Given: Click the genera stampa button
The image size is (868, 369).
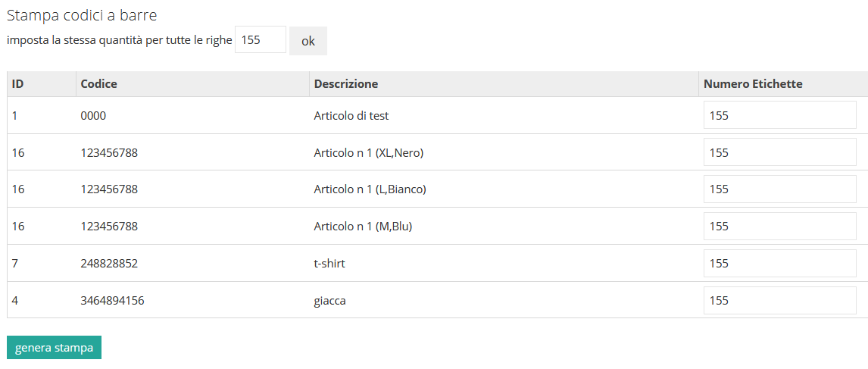Looking at the screenshot, I should tap(55, 348).
